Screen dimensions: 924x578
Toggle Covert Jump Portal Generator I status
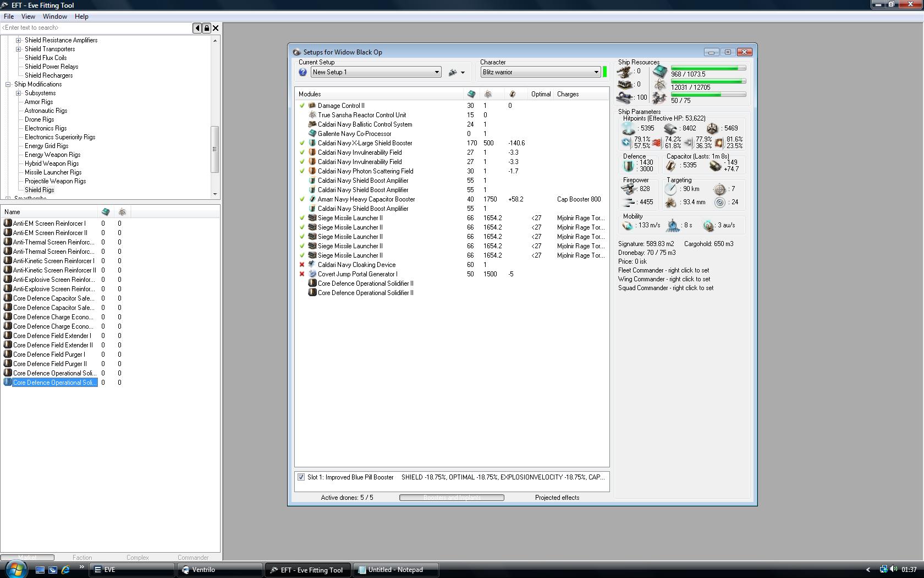pyautogui.click(x=302, y=274)
